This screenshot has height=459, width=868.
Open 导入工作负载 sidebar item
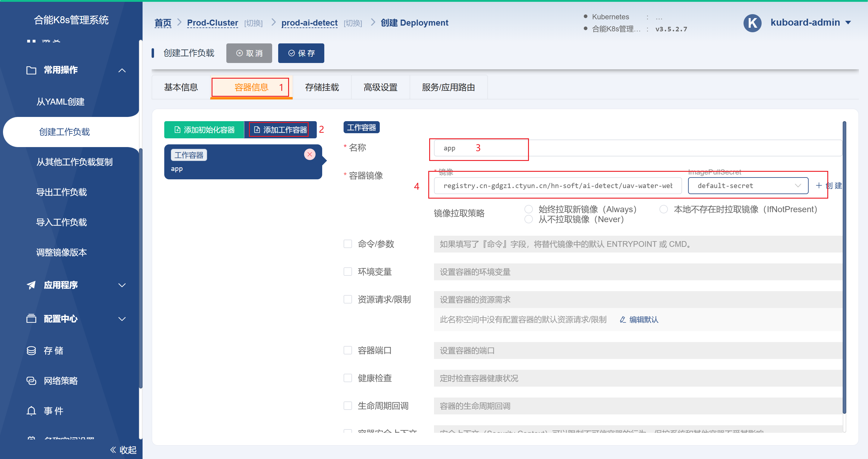click(61, 222)
